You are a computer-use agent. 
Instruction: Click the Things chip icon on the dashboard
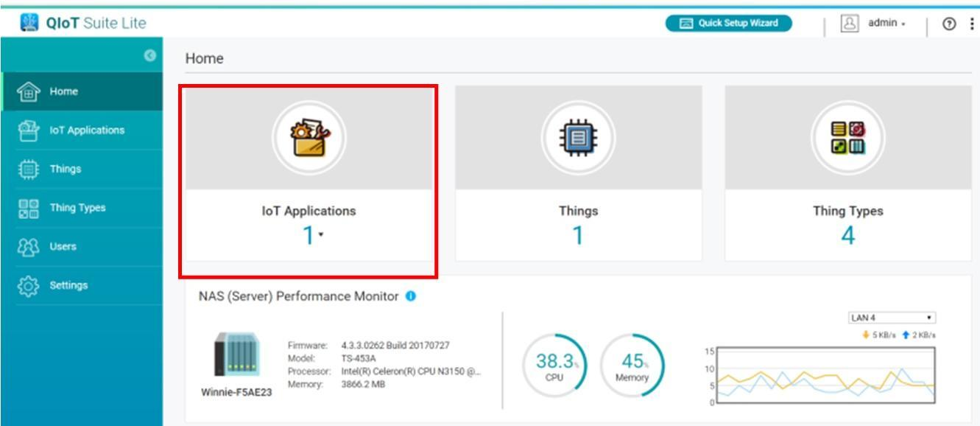(578, 137)
